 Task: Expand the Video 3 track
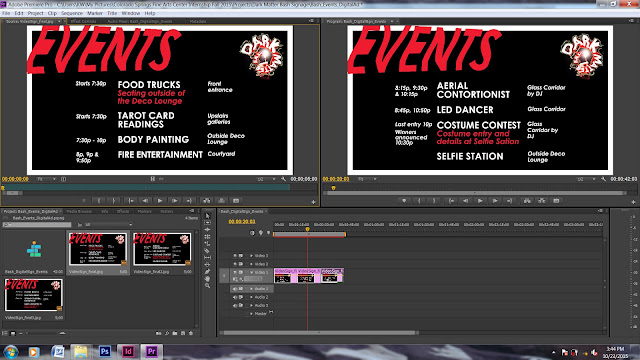point(251,256)
